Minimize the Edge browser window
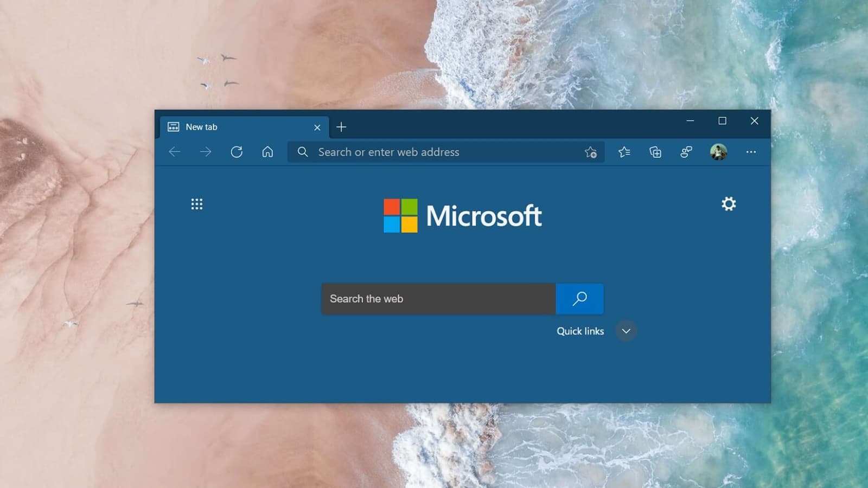 [690, 121]
